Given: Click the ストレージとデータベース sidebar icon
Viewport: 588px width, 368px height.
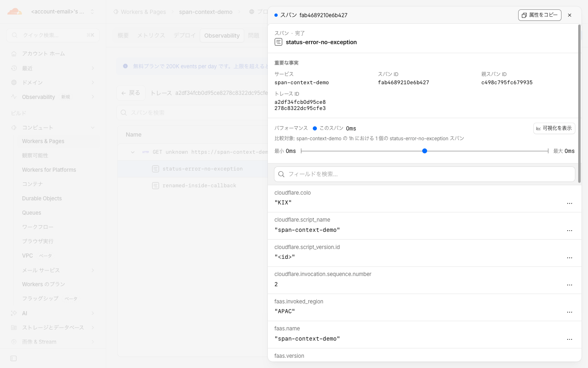Looking at the screenshot, I should [x=14, y=328].
